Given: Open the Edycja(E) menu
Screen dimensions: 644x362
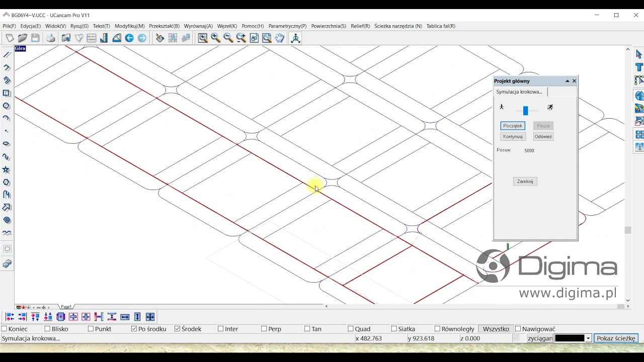Looking at the screenshot, I should [x=31, y=26].
